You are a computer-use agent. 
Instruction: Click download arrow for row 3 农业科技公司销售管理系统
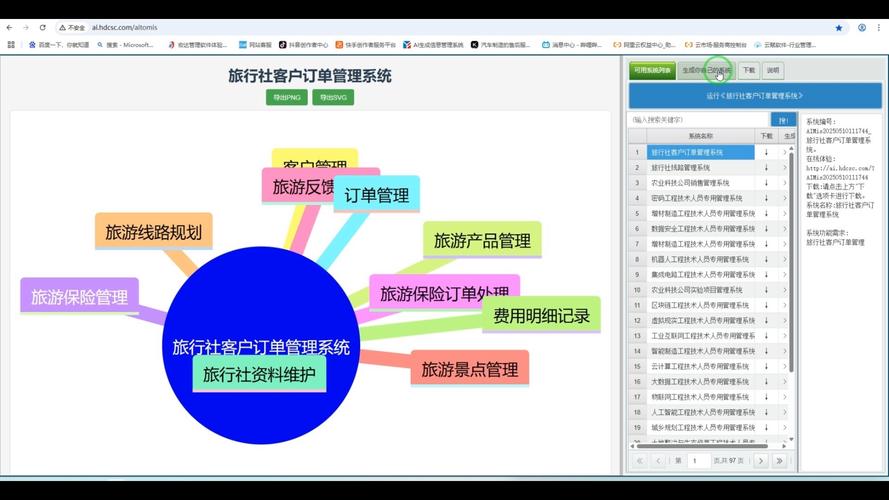point(767,183)
